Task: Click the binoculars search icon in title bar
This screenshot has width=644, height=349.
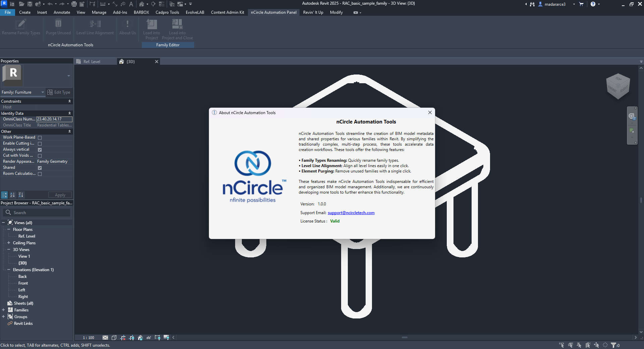Action: point(532,4)
